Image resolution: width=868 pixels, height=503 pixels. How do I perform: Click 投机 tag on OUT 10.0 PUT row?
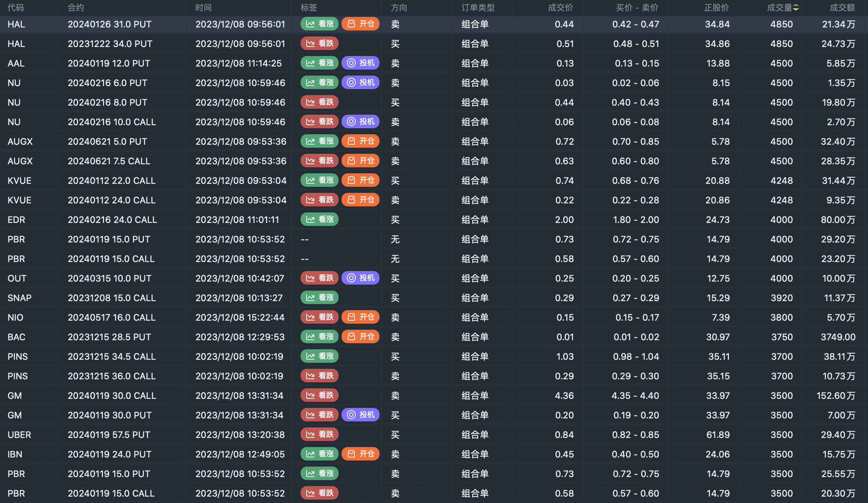click(x=360, y=278)
